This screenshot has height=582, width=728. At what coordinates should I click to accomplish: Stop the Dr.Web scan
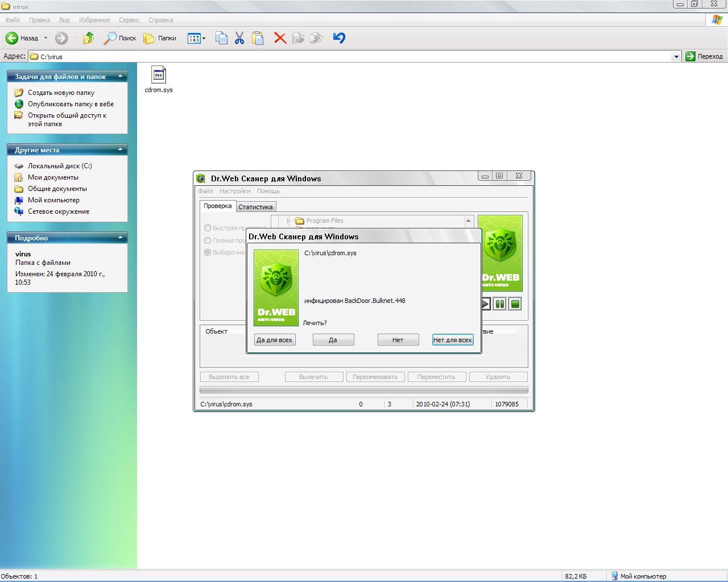click(x=515, y=304)
